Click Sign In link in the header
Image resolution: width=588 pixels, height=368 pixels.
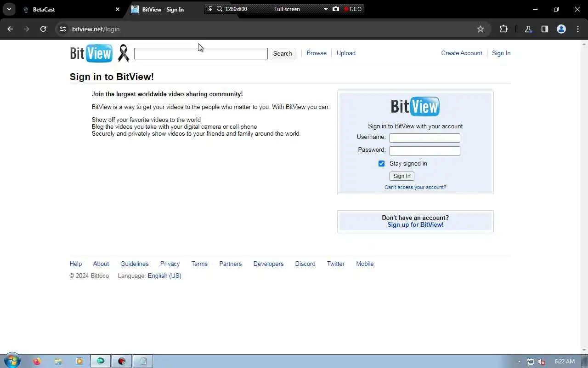click(501, 53)
